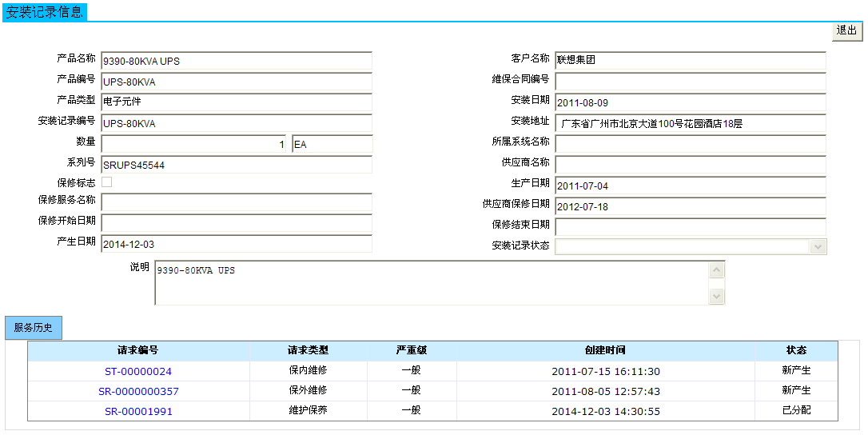Click the 严重级 column header
The width and height of the screenshot is (868, 435).
[x=412, y=351]
